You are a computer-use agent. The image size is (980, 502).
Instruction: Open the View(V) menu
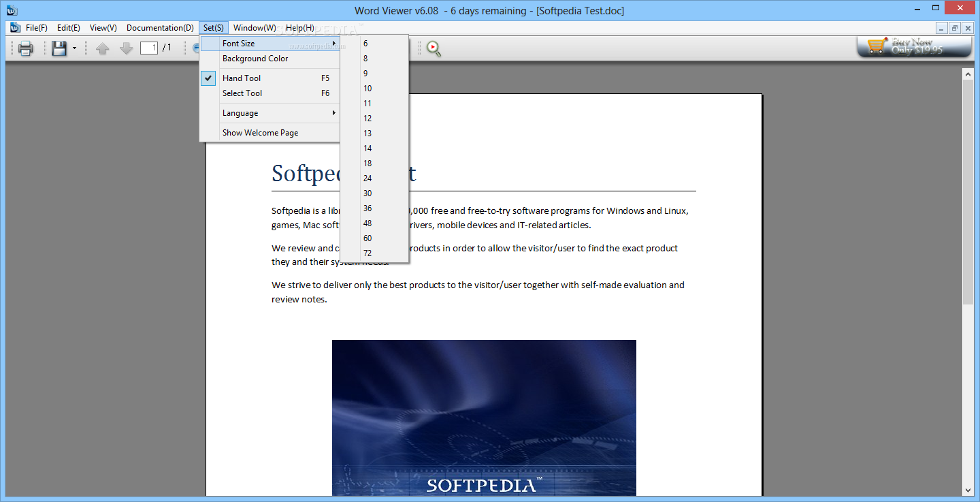pyautogui.click(x=103, y=28)
